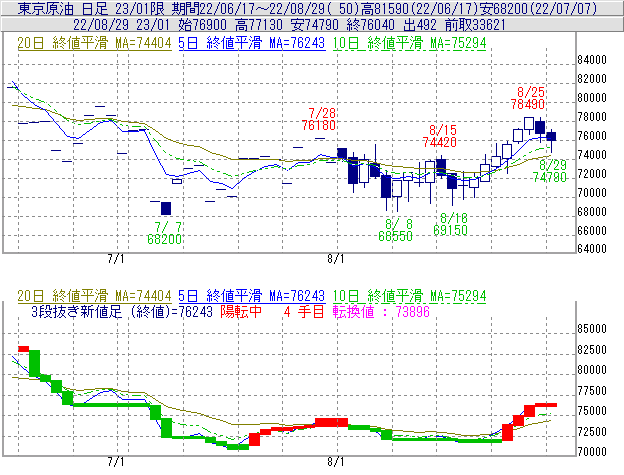The image size is (624, 475).
Task: Click the 7/1 date label under lower chart
Action: 116,462
